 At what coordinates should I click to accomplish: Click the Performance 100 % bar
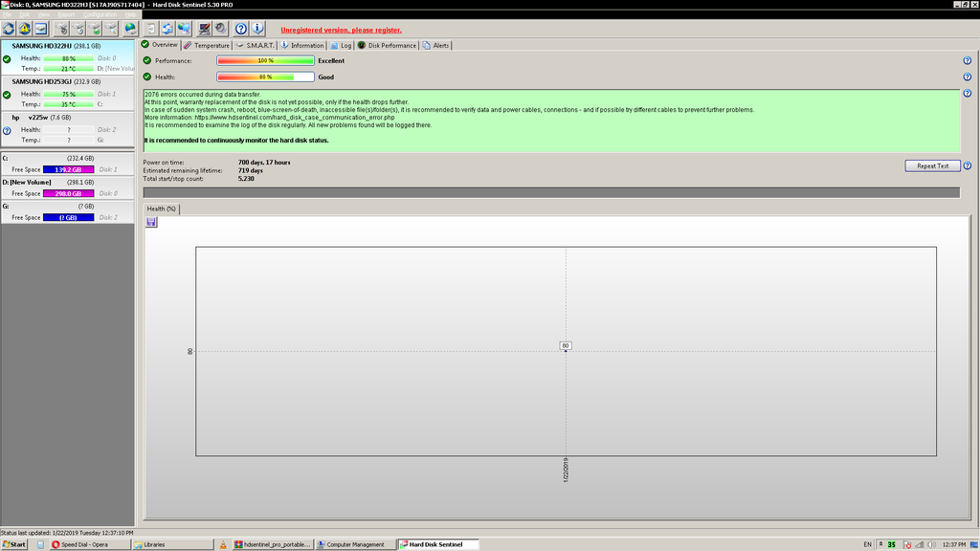tap(266, 60)
